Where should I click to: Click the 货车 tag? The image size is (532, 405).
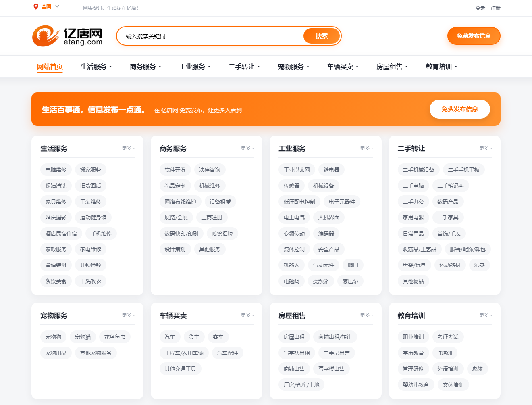click(x=194, y=337)
